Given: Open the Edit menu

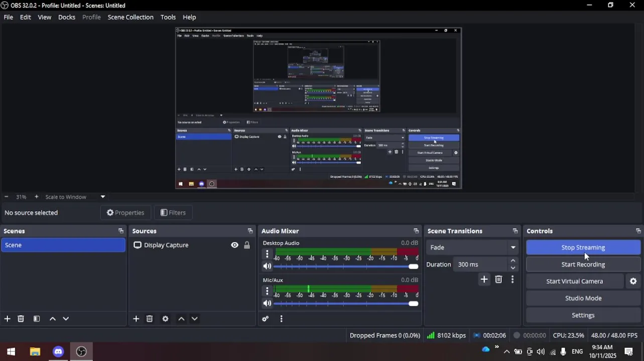Looking at the screenshot, I should tap(26, 17).
